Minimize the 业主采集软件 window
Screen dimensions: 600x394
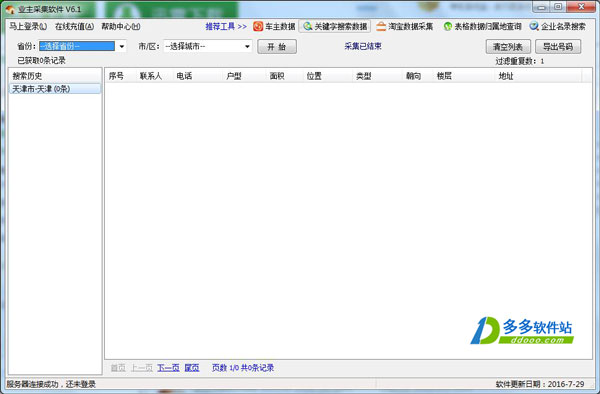541,7
